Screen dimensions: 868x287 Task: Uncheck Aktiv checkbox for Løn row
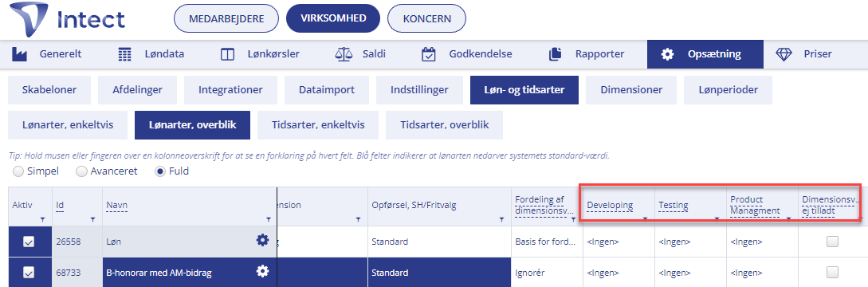(x=28, y=242)
